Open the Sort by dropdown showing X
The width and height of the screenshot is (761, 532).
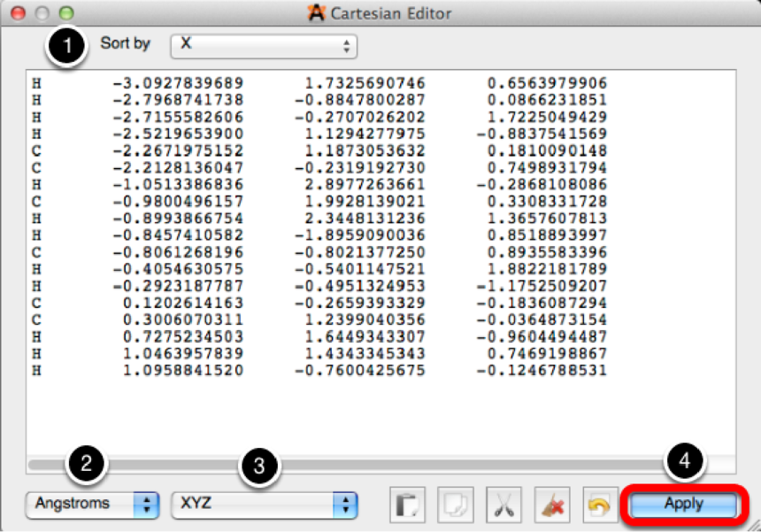click(x=264, y=44)
